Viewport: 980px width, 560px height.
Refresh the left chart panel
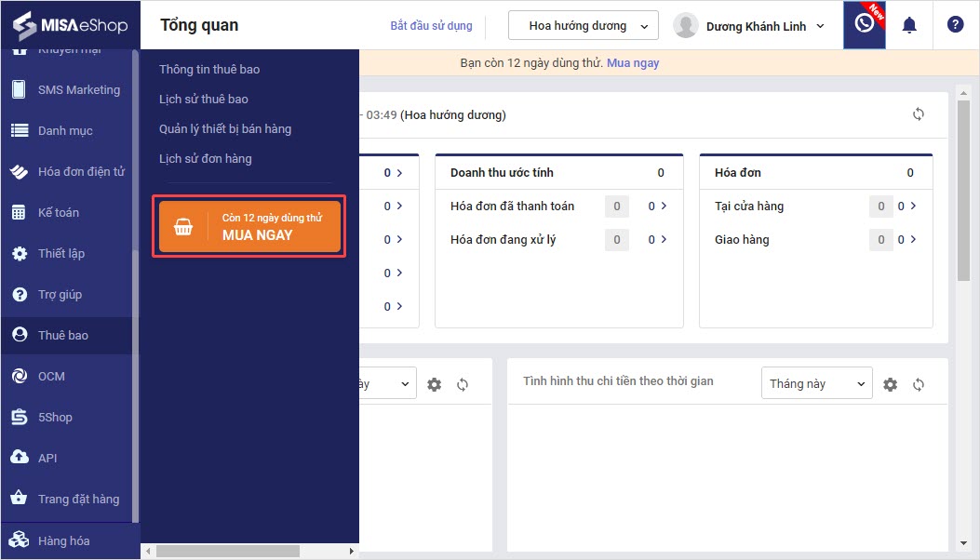click(x=463, y=384)
